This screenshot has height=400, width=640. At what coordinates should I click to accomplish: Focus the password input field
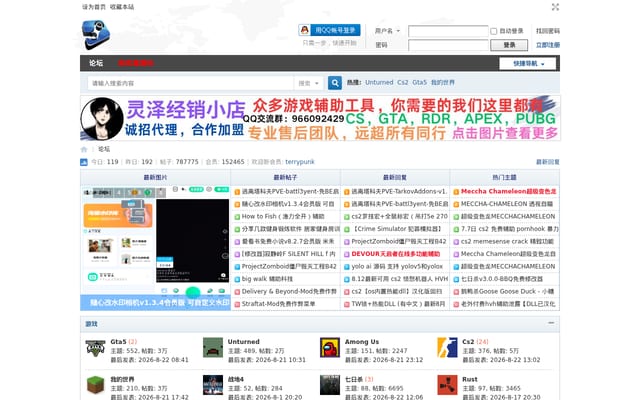pos(448,45)
